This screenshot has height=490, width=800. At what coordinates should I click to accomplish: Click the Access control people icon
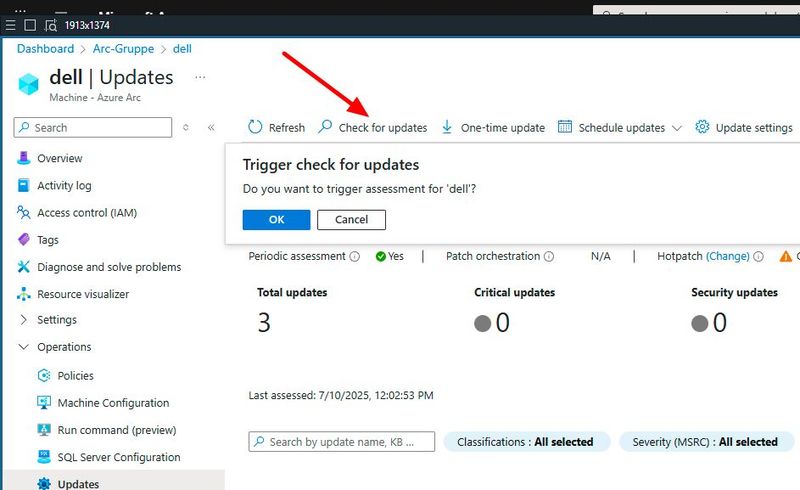[23, 212]
